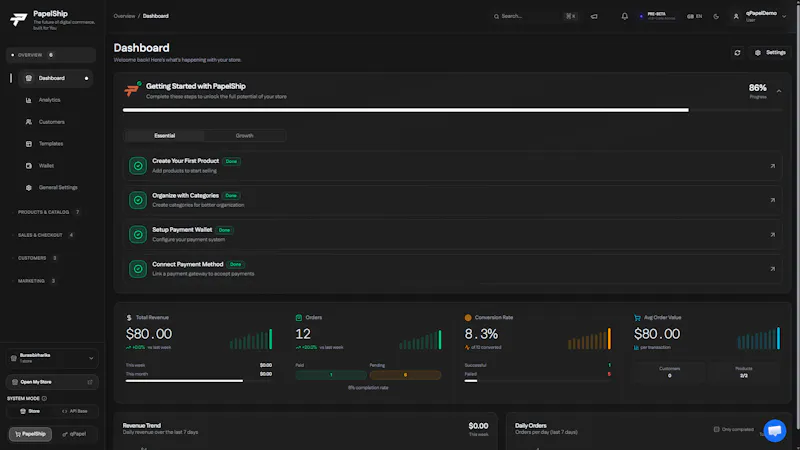Click Total Revenue dollar icon

[x=129, y=317]
